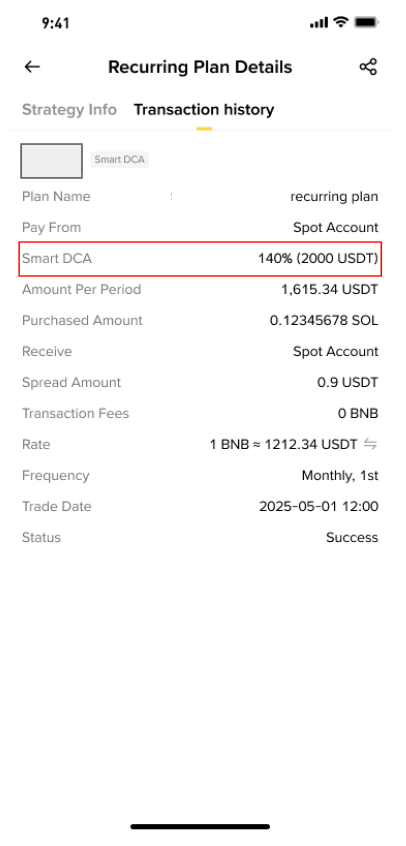Tap the Wi-Fi status icon
This screenshot has height=846, width=406.
341,23
